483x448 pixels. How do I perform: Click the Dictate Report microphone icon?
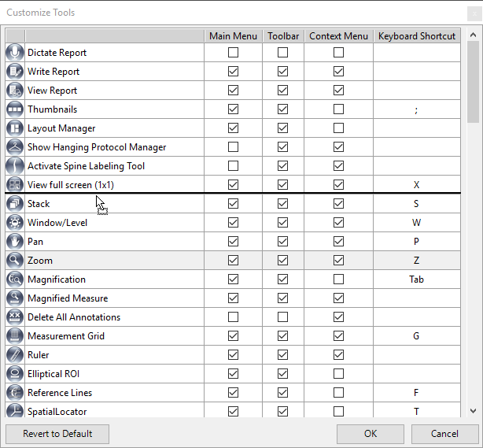point(15,53)
